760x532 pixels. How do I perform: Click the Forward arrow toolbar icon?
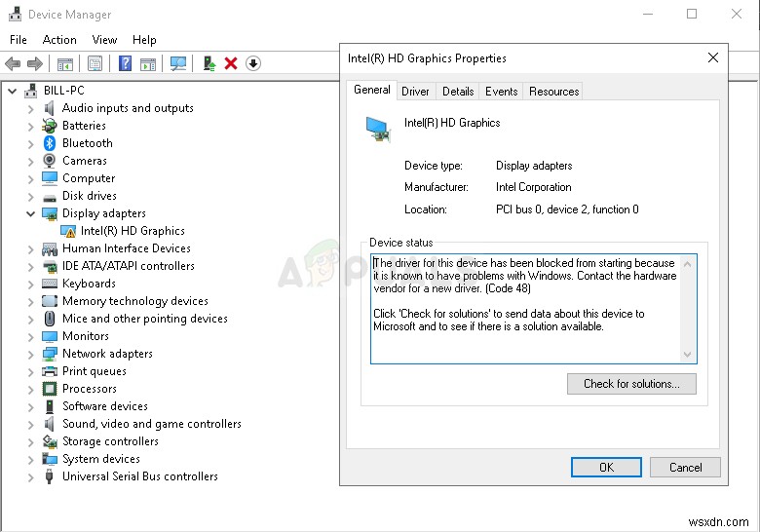35,63
